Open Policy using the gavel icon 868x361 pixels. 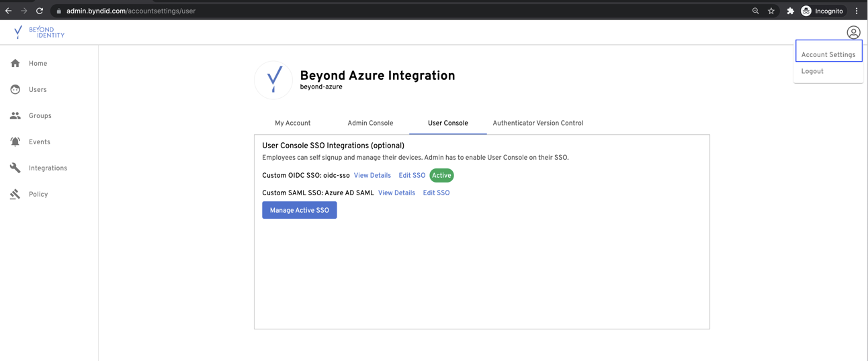15,194
